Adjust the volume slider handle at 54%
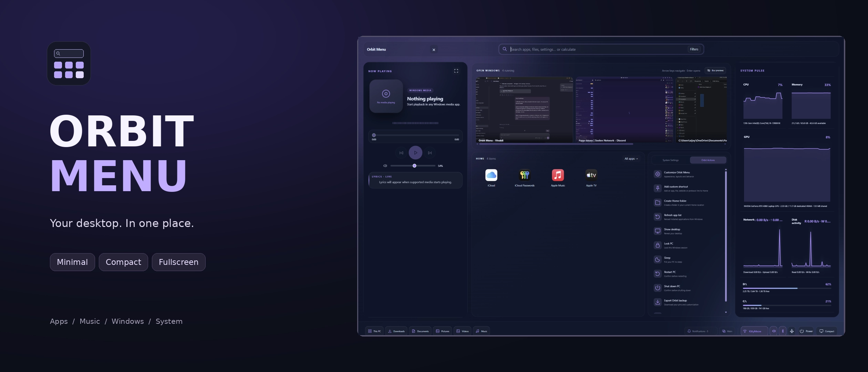This screenshot has width=868, height=372. point(414,166)
